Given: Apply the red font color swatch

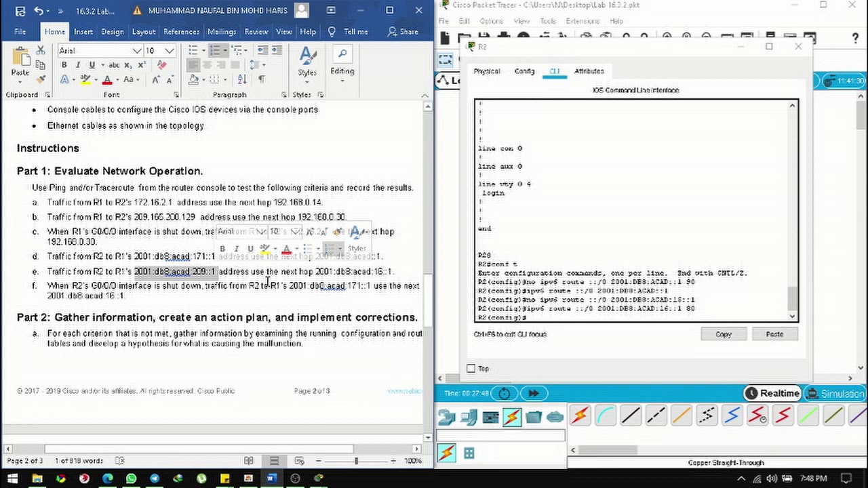Looking at the screenshot, I should 107,80.
